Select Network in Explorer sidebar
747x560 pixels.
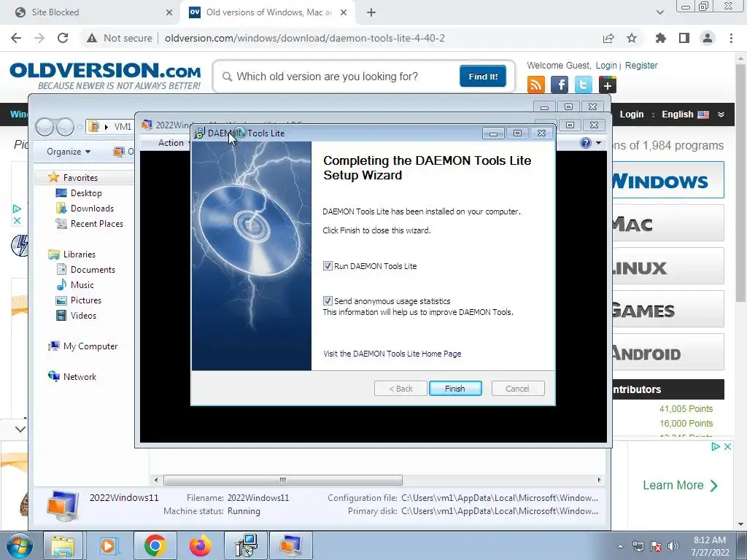80,376
